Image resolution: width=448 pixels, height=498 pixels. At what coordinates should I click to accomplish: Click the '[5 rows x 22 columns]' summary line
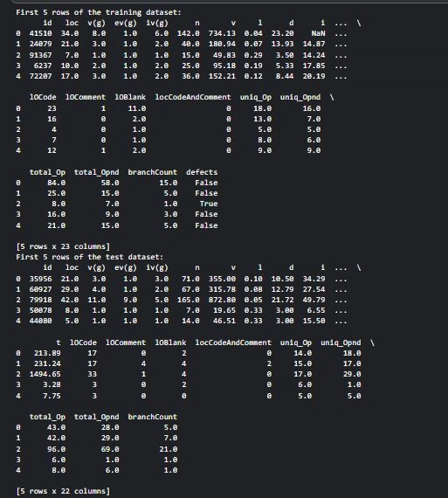click(63, 491)
